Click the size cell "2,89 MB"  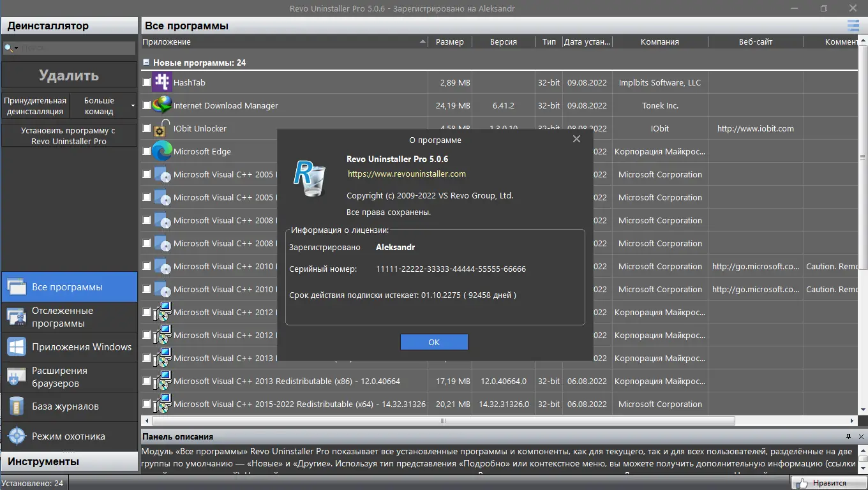pyautogui.click(x=455, y=82)
